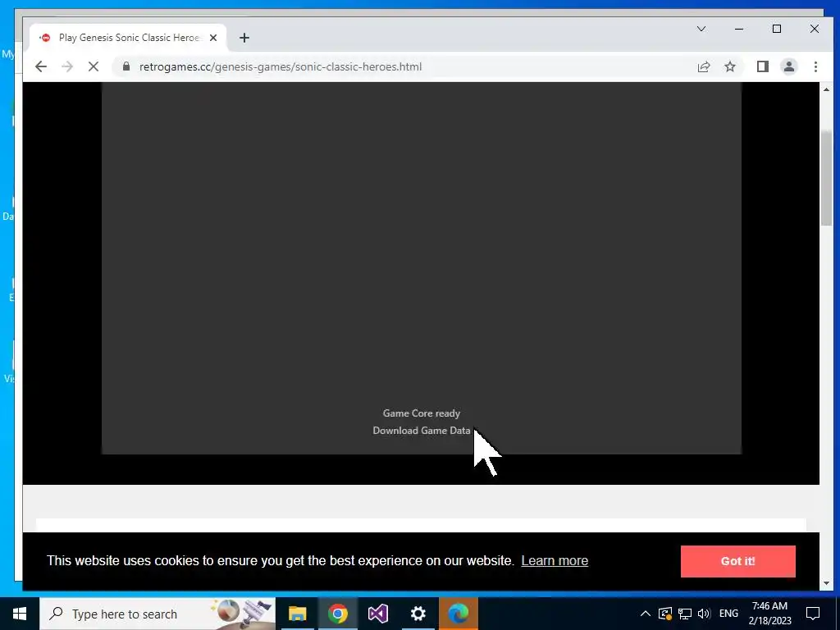Screen dimensions: 840x630
Task: Maximize the Chrome window
Action: coord(777,29)
